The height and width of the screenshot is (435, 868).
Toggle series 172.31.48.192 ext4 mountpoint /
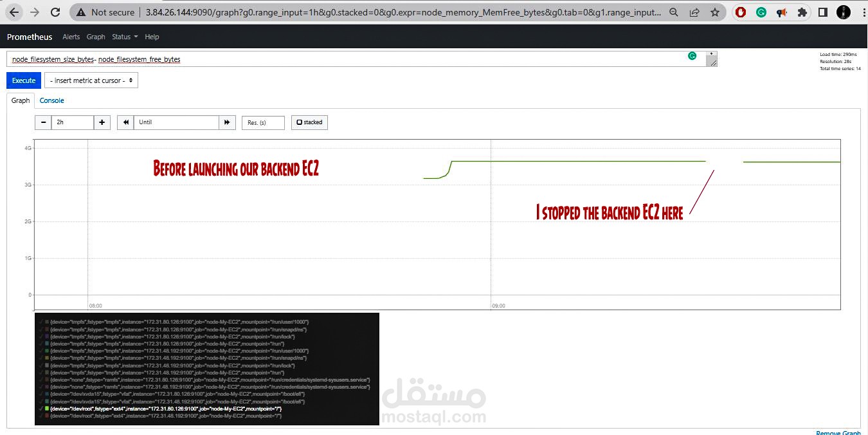pyautogui.click(x=160, y=416)
